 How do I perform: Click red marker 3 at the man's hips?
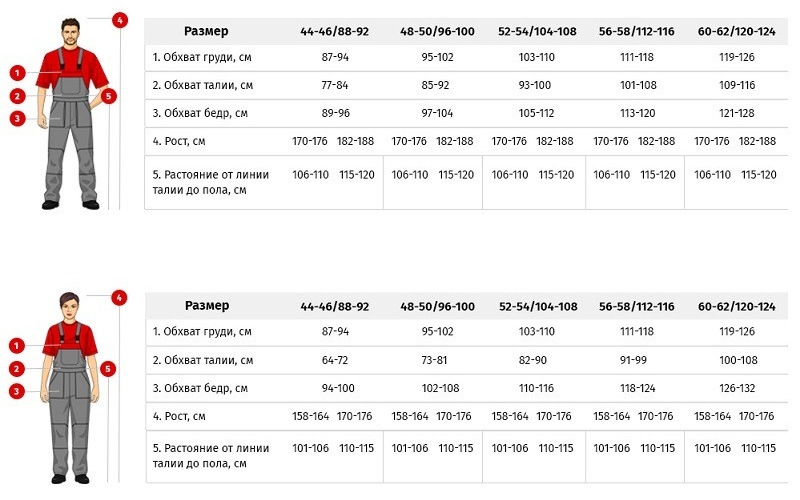(17, 119)
